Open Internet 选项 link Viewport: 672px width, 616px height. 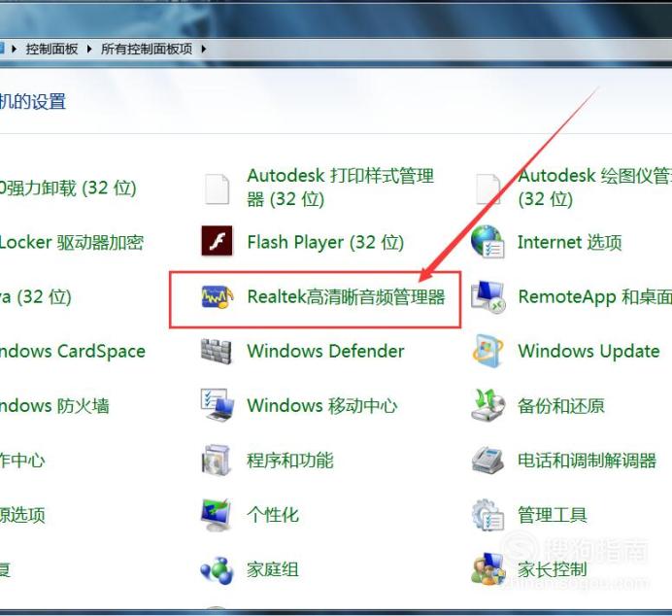[x=570, y=242]
